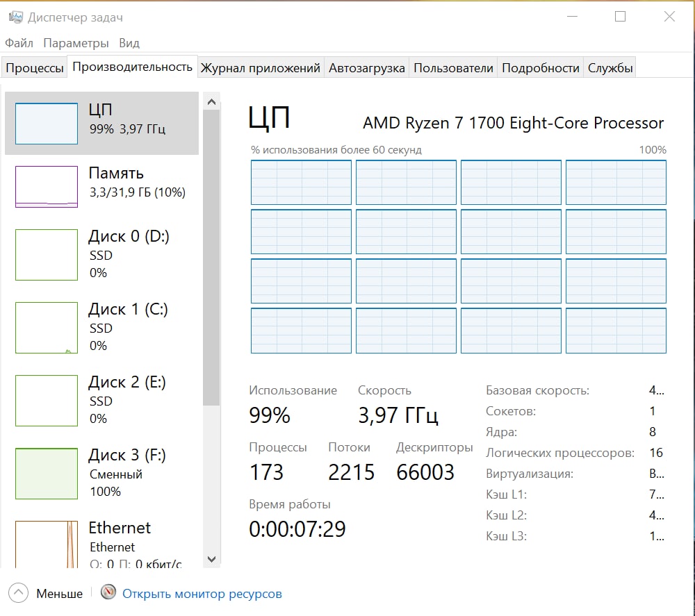Collapse view with the Меньше chevron
The width and height of the screenshot is (695, 616).
18,593
